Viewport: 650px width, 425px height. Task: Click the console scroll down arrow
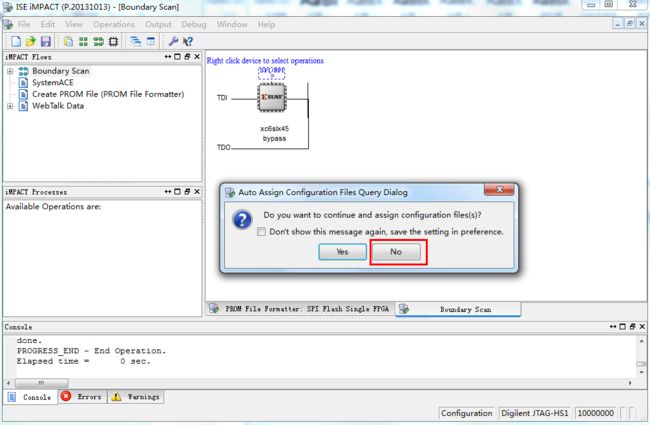point(642,372)
